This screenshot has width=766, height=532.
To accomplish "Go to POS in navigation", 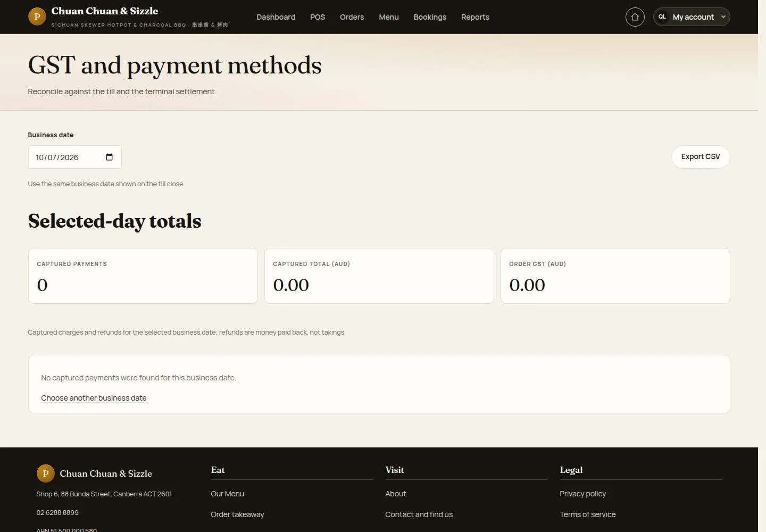I will pyautogui.click(x=318, y=17).
